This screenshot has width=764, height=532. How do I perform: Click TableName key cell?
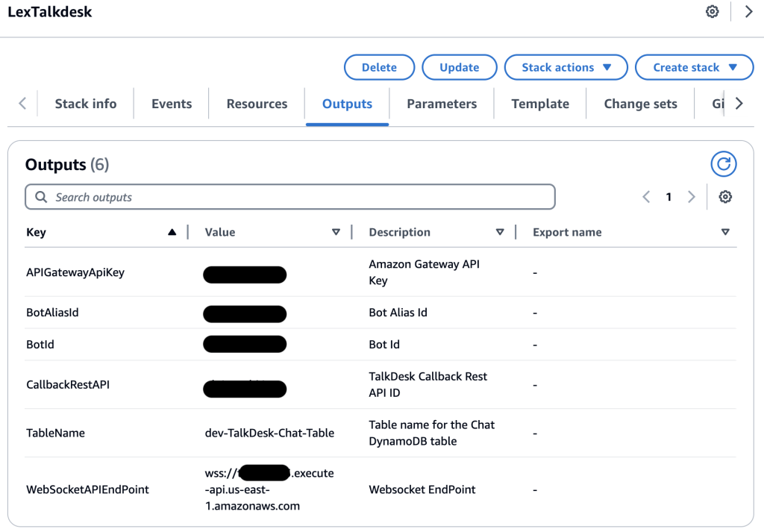tap(55, 433)
